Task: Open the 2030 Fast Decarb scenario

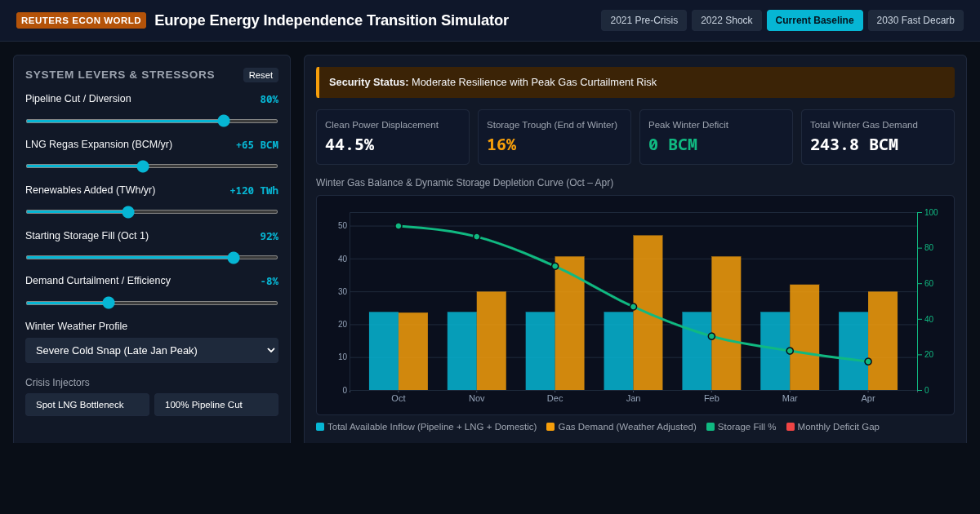Action: 915,20
